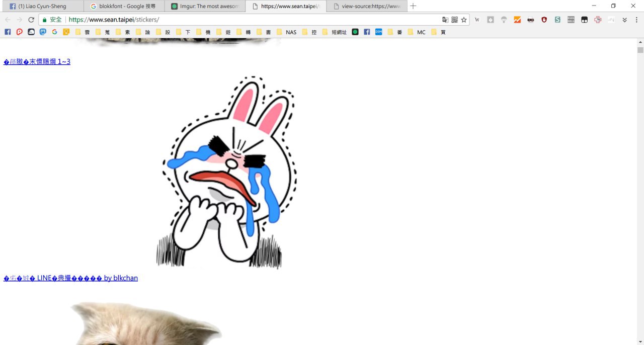This screenshot has height=345, width=644.
Task: Open a new tab with plus button
Action: 413,6
